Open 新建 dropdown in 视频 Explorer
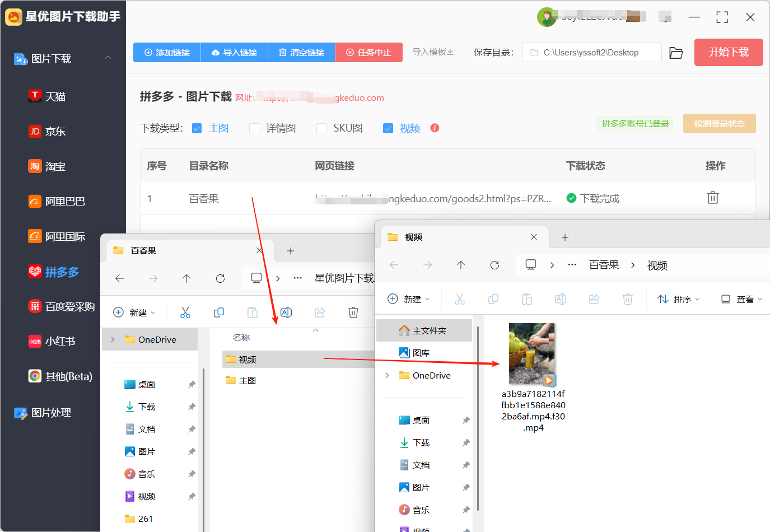Screen dimensions: 770x532 point(409,299)
